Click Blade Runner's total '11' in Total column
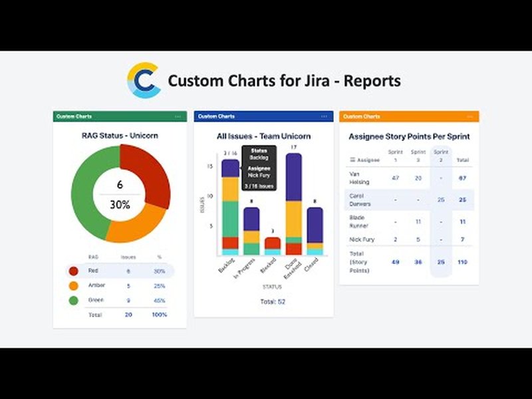 (462, 222)
